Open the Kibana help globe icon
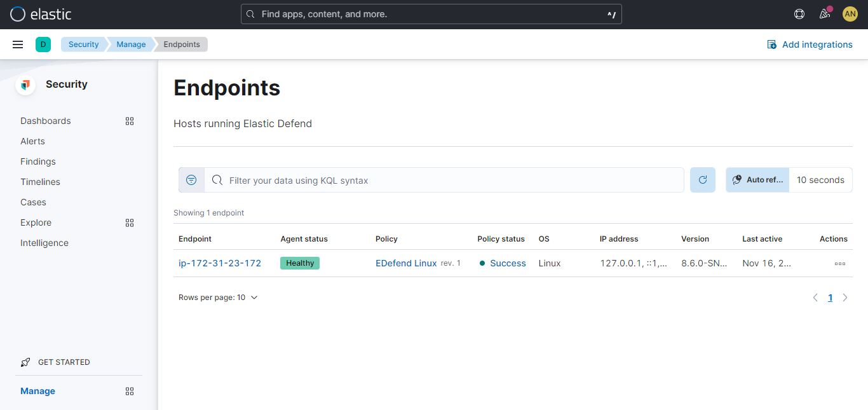868x410 pixels. pyautogui.click(x=799, y=13)
